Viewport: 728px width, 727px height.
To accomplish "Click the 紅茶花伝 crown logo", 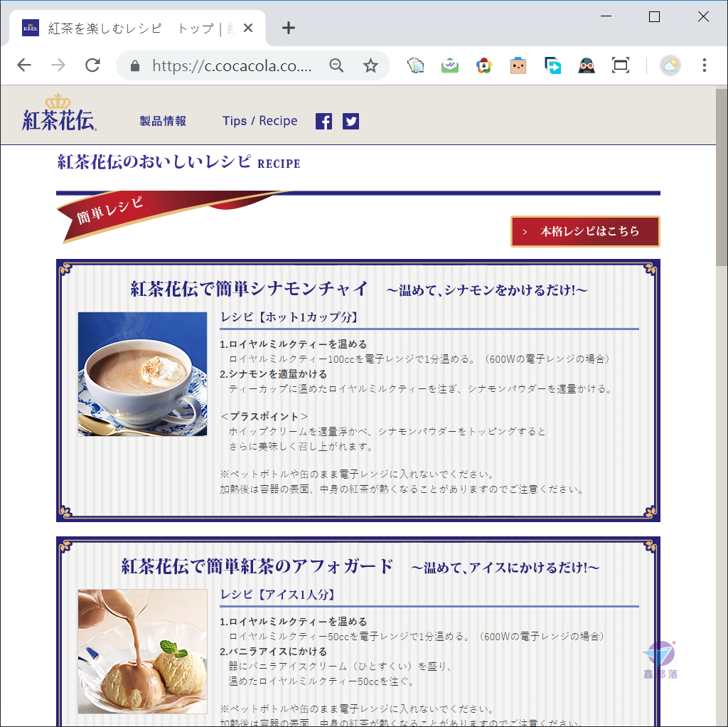I will pyautogui.click(x=59, y=112).
